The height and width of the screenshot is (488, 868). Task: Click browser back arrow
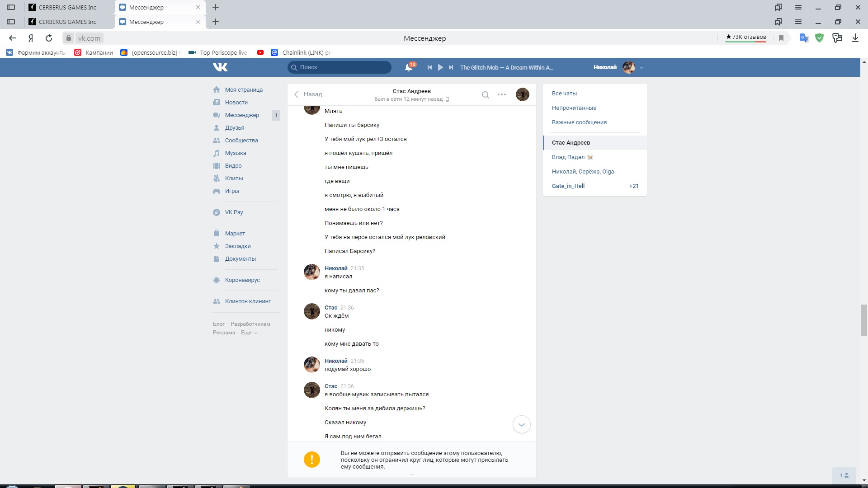(13, 38)
